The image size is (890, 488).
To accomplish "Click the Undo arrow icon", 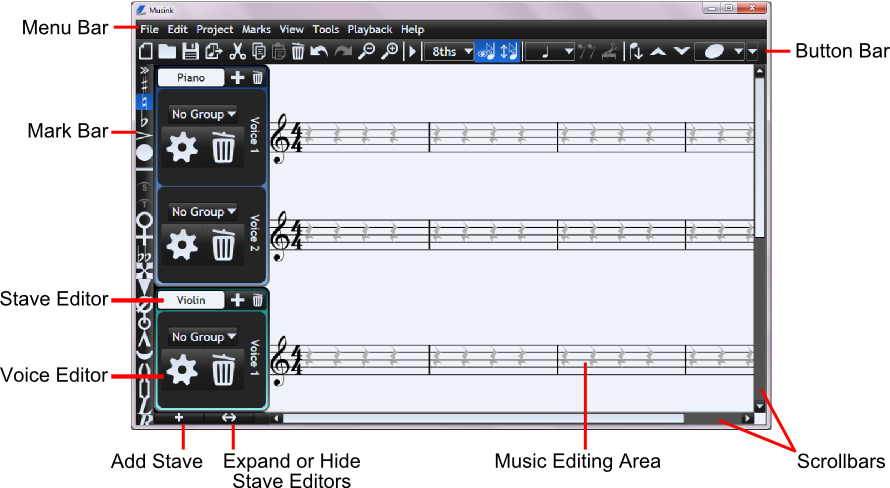I will [x=319, y=52].
